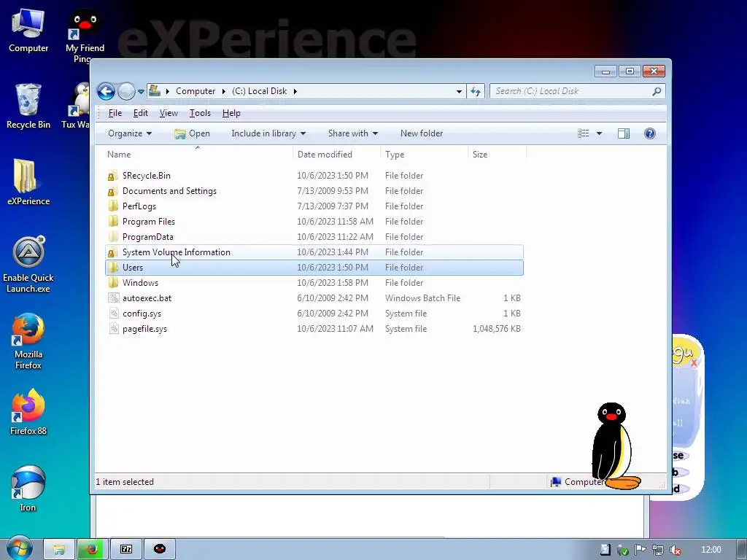Expand the arrow after Computer breadcrumb
This screenshot has width=747, height=560.
coord(223,91)
